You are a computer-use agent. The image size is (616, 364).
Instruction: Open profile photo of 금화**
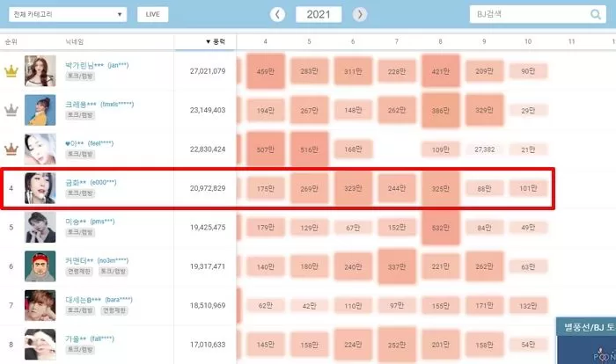point(40,188)
